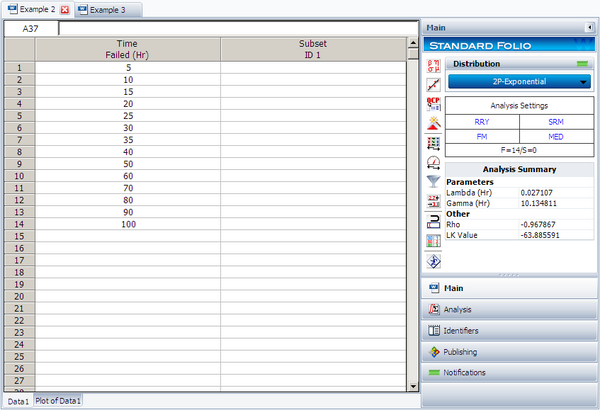Switch the MED analysis setting

[x=556, y=136]
